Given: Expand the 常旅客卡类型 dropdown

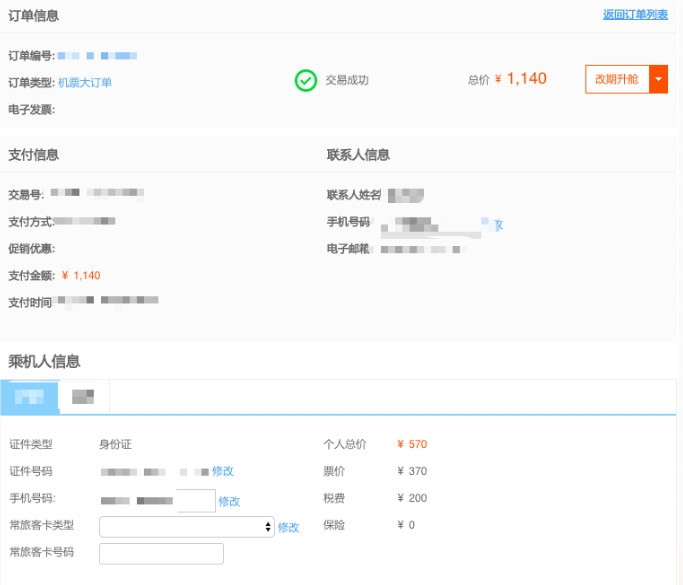Looking at the screenshot, I should [x=187, y=527].
